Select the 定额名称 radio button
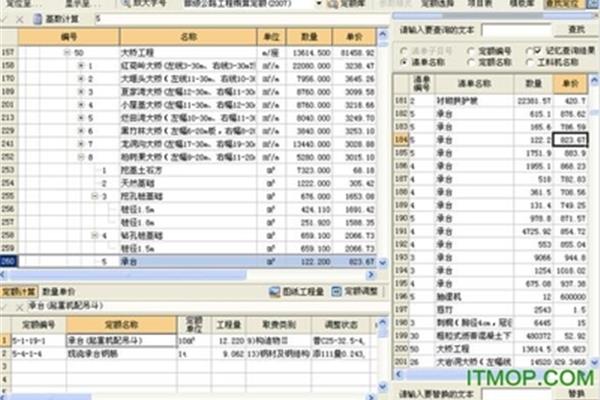600x400 pixels. [x=471, y=62]
